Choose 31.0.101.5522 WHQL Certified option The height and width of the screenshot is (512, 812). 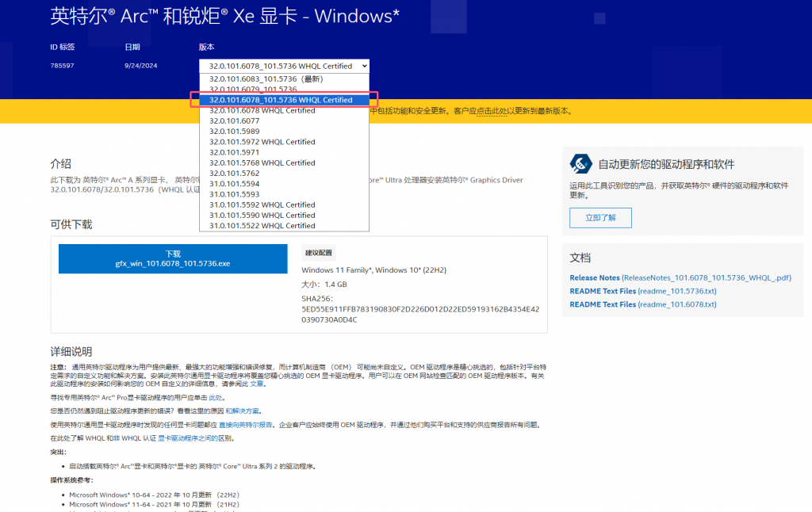point(262,226)
